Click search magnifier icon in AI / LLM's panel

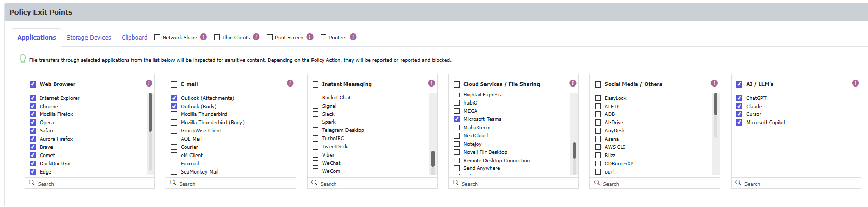[738, 183]
